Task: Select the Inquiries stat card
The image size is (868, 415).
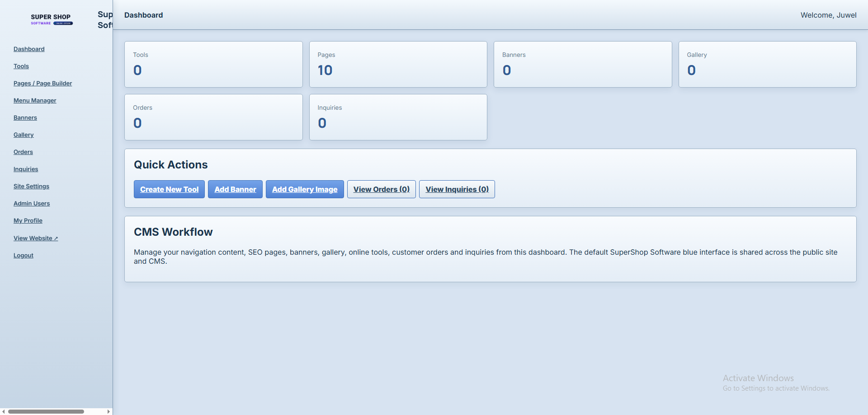Action: [x=398, y=117]
